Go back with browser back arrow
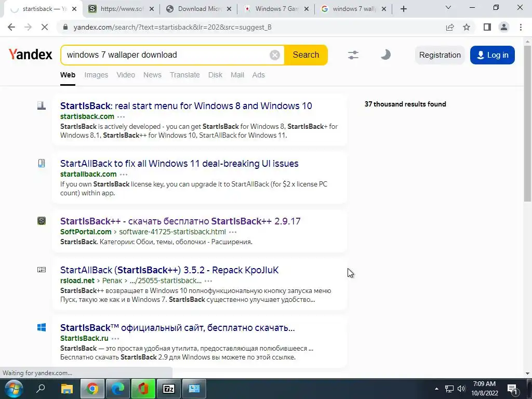This screenshot has height=399, width=532. pos(11,27)
